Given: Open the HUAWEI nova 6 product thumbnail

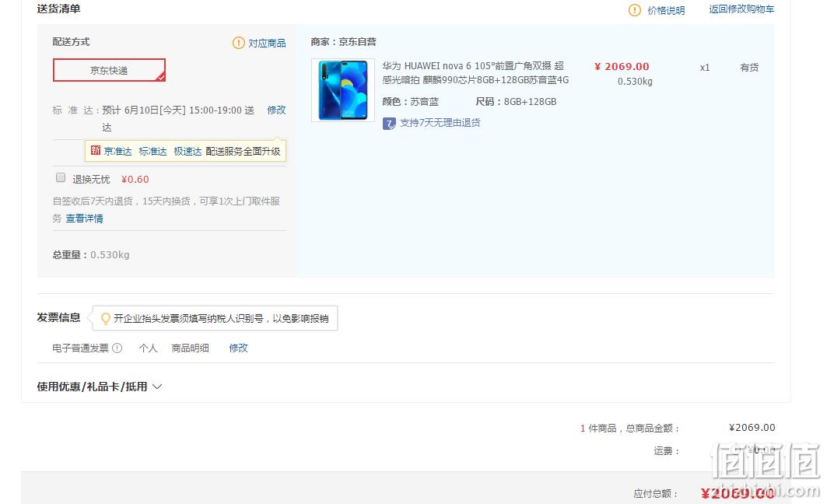Looking at the screenshot, I should [x=343, y=90].
